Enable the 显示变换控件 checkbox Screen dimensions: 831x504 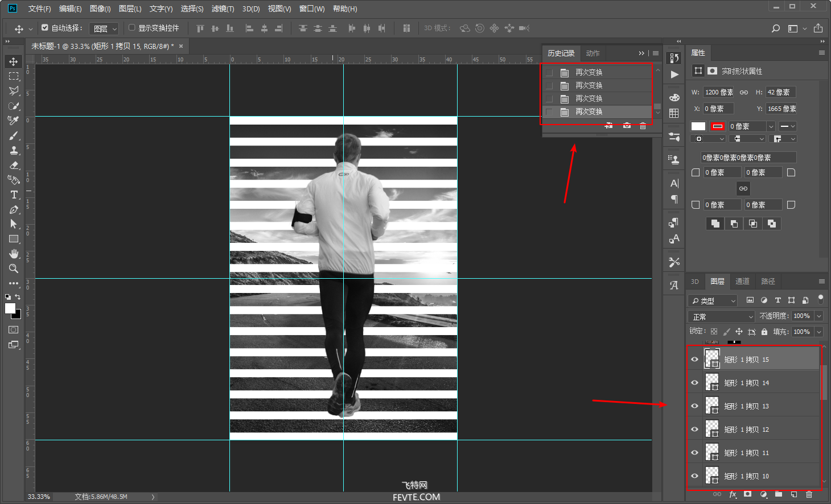click(132, 28)
